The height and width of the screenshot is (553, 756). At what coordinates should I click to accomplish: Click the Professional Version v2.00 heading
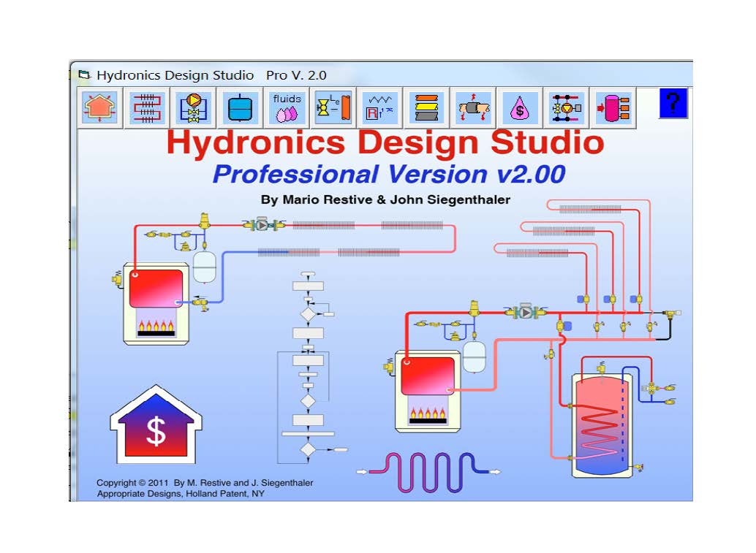coord(388,175)
